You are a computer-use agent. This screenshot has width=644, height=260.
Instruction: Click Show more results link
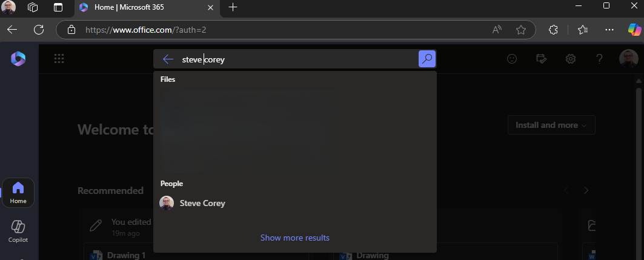(295, 238)
